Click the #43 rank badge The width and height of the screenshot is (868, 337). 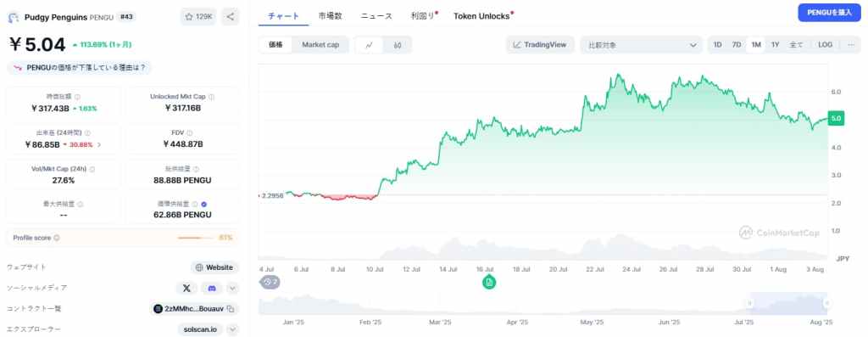[127, 17]
